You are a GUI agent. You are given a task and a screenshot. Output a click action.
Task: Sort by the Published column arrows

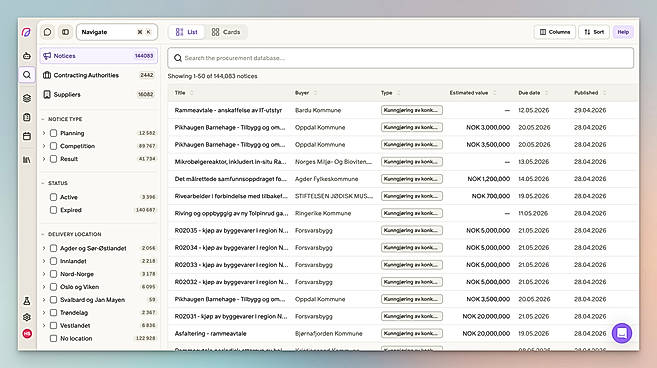click(604, 93)
